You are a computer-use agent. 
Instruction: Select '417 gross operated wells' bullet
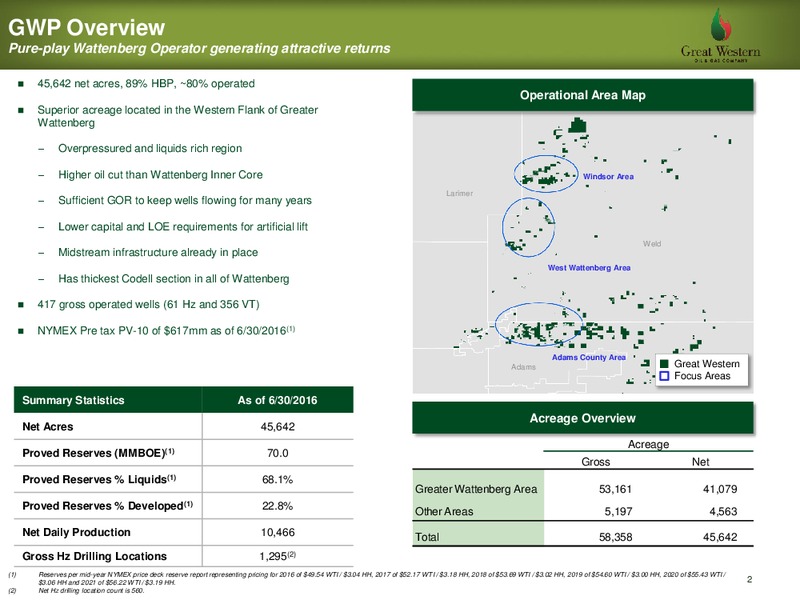(x=148, y=305)
